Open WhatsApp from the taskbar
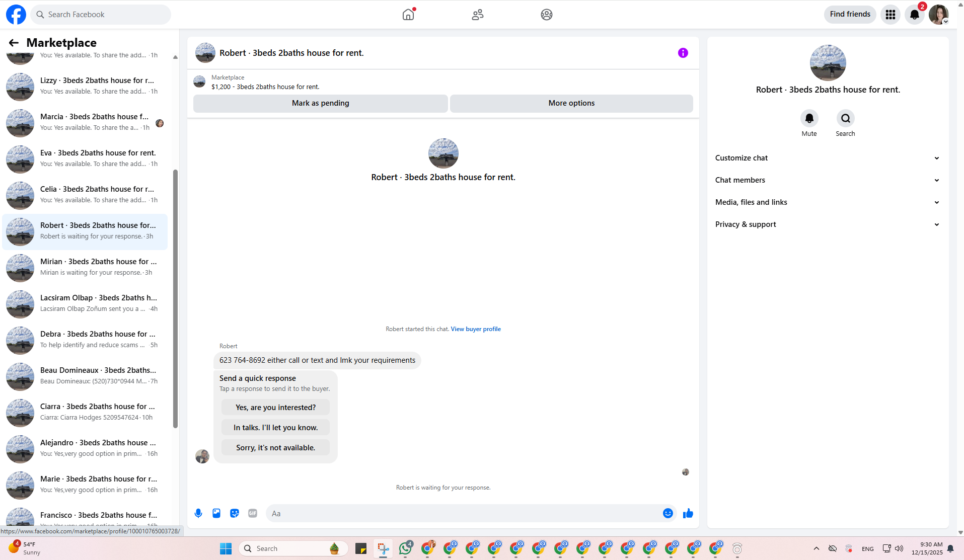The width and height of the screenshot is (964, 560). 405,548
